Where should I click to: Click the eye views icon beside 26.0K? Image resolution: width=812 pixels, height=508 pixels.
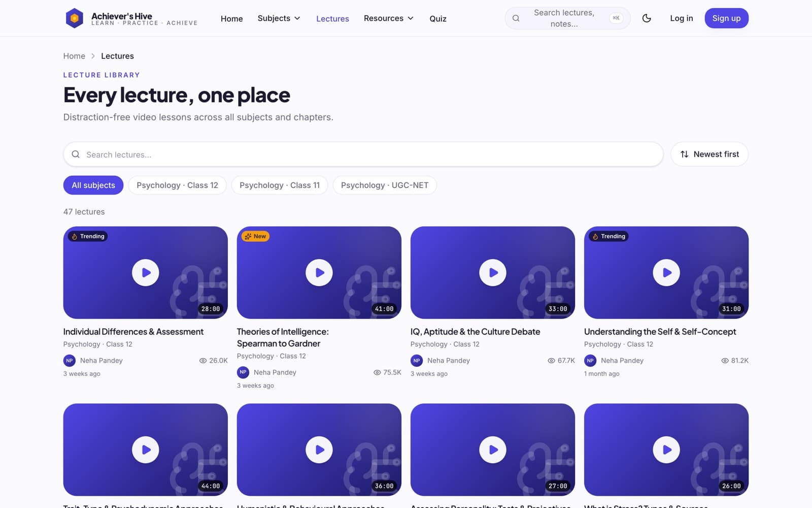click(203, 361)
